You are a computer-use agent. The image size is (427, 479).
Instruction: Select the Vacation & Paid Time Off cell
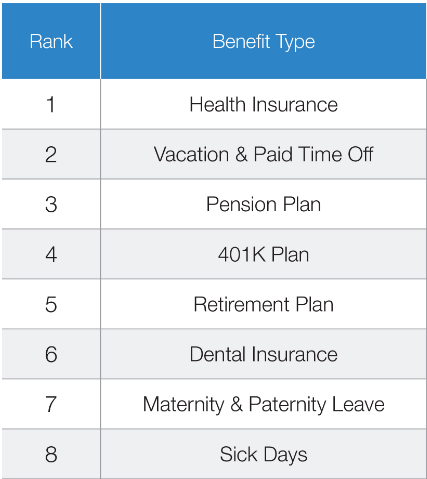(263, 154)
